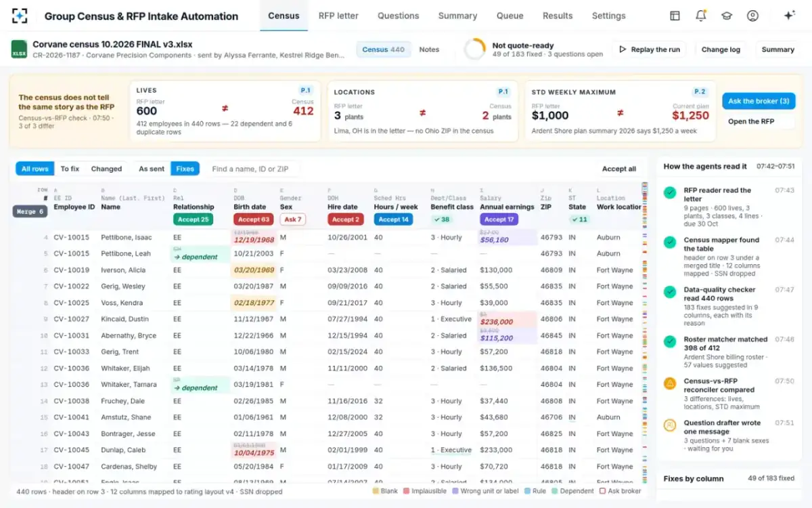812x508 pixels.
Task: Open the learning cap icon
Action: 727,16
